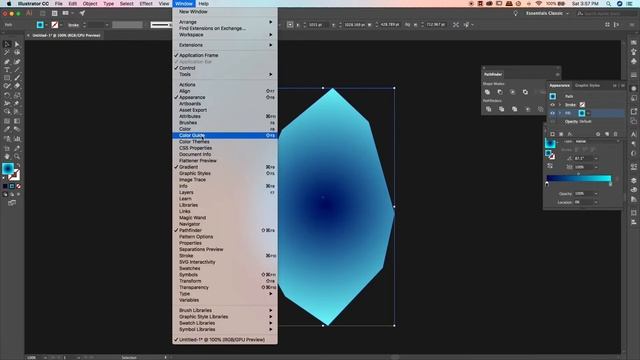Screen dimensions: 640x360
Task: Uncheck Pathfinder panel in Window menu
Action: click(225, 230)
